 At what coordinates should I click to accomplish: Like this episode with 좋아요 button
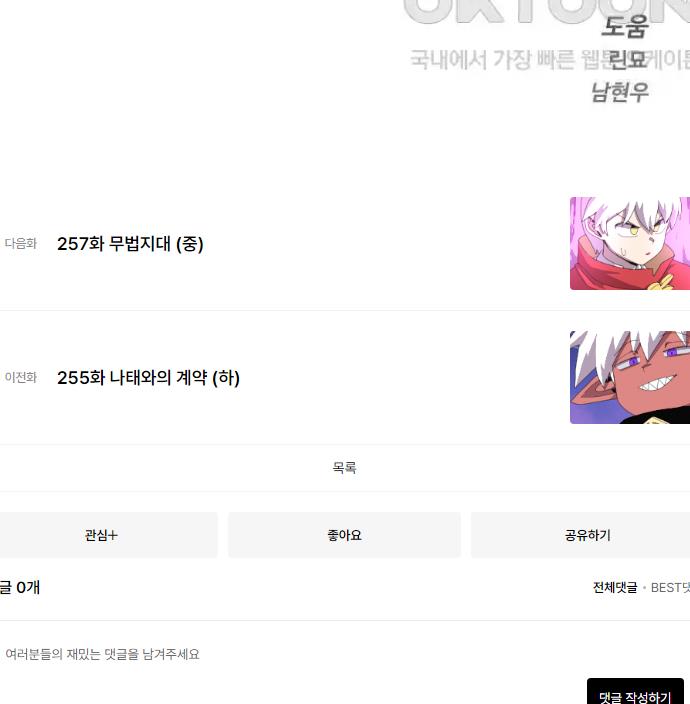(344, 535)
